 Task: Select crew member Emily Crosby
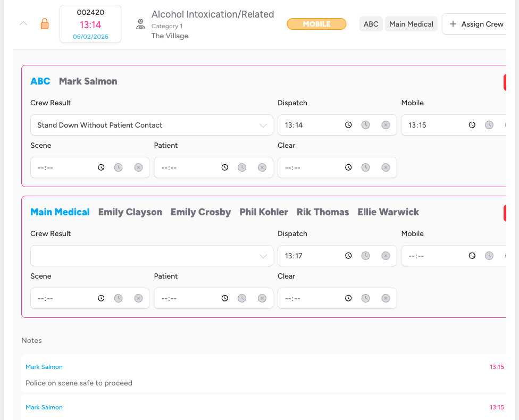point(200,212)
